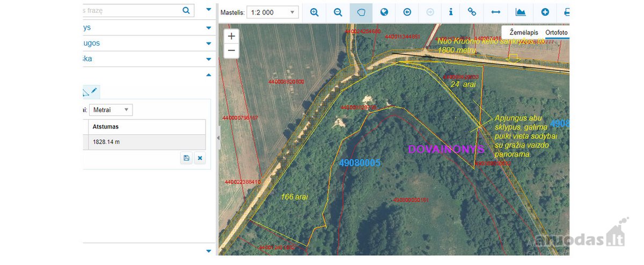Open the Metrai units dropdown
Screen dimensions: 644x265
pos(111,110)
